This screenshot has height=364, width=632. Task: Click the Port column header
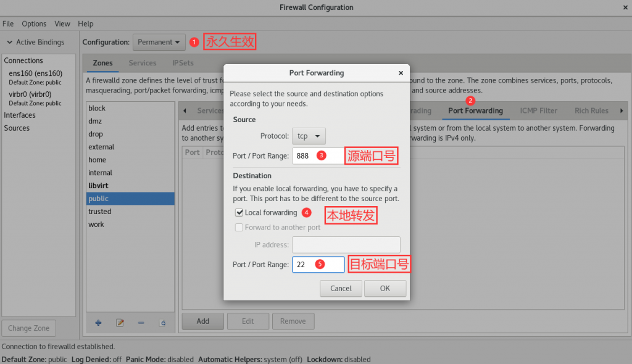tap(193, 152)
